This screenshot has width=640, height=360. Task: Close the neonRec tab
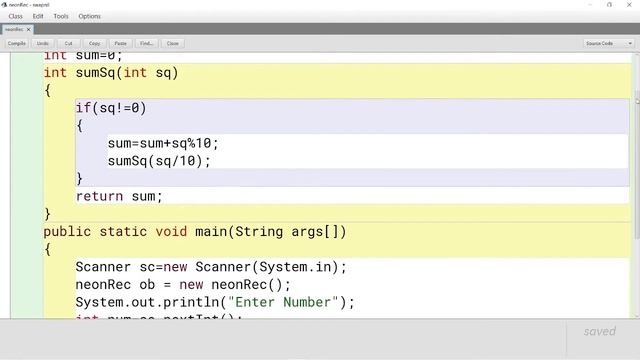click(29, 29)
